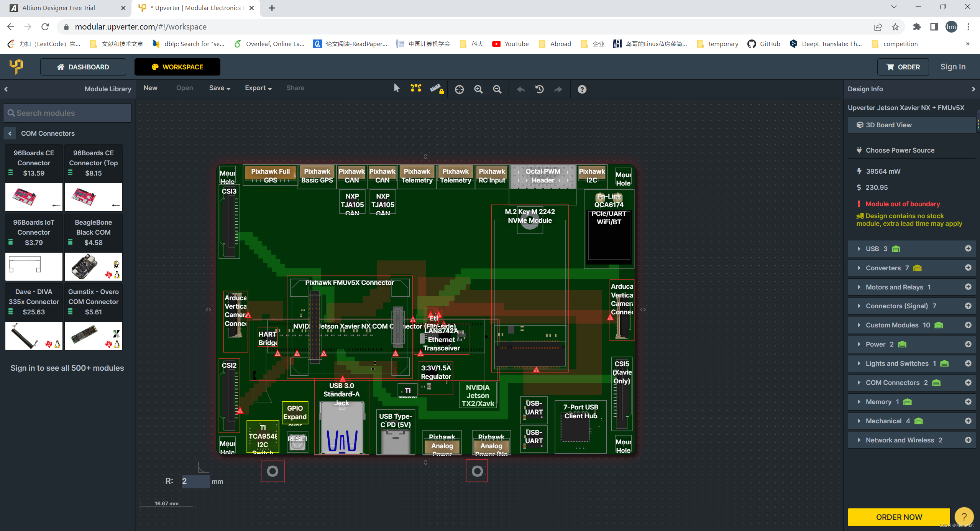Add a Connectors (Signal) module plus
Screen dimensions: 980x531
tap(968, 306)
